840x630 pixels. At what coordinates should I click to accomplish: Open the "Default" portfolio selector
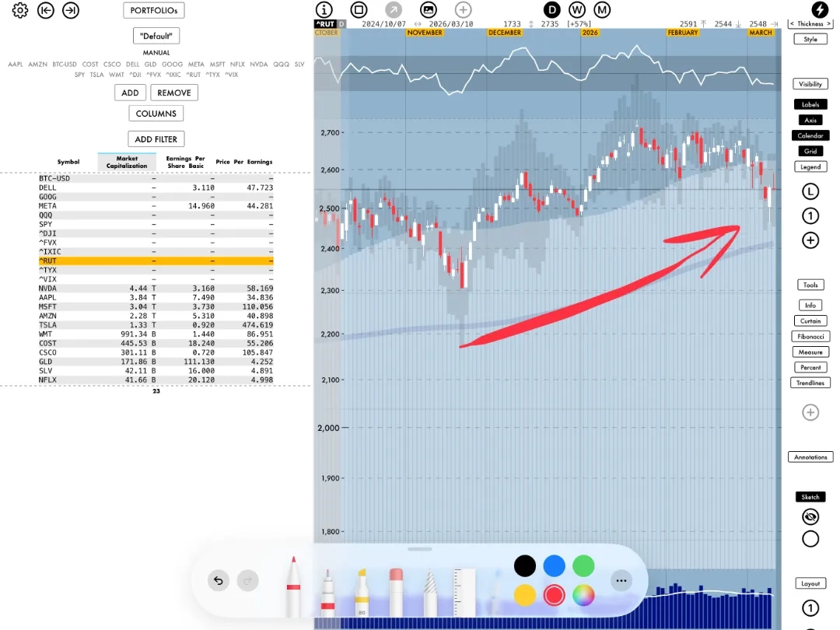coord(156,36)
